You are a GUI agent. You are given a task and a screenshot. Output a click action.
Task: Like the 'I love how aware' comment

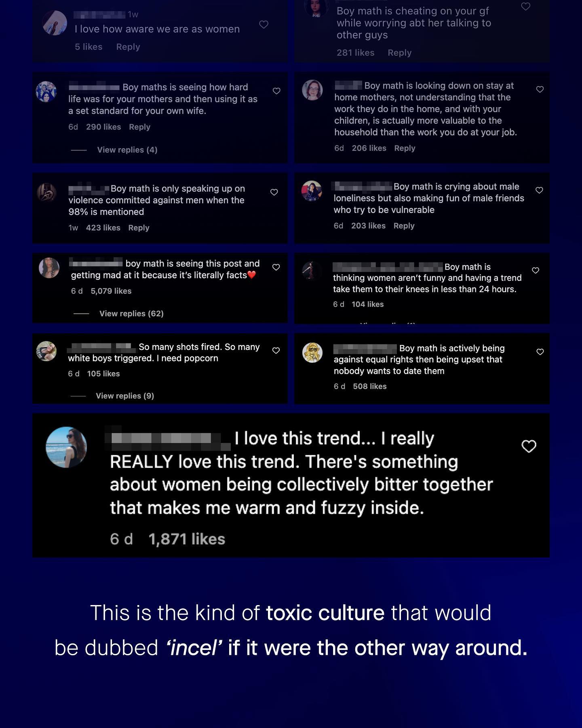point(264,25)
